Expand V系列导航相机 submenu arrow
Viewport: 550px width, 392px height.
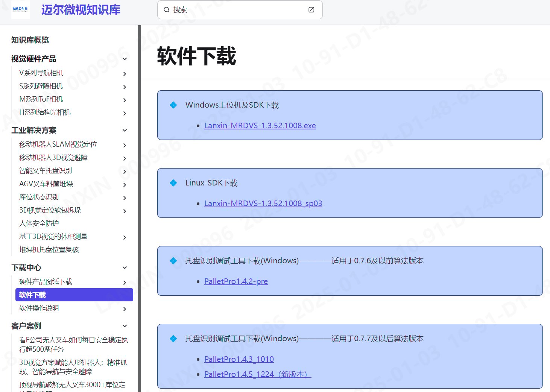coord(125,74)
